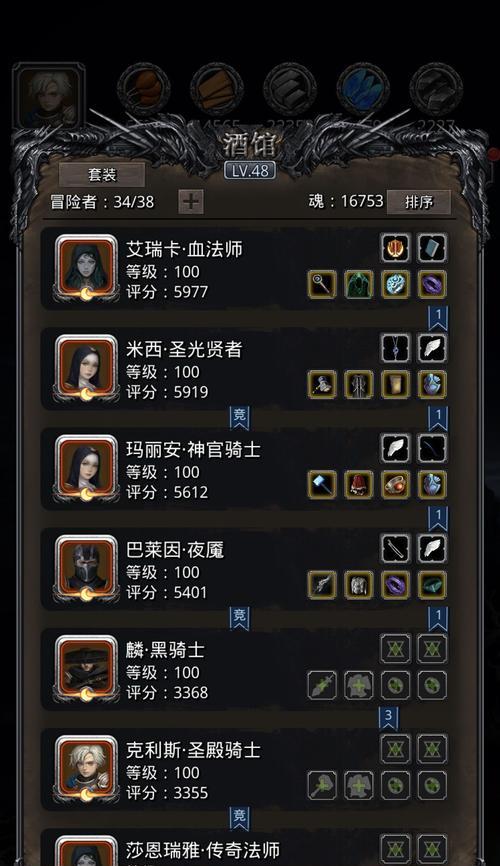Click the player avatar at top left
500x866 pixels.
[49, 96]
